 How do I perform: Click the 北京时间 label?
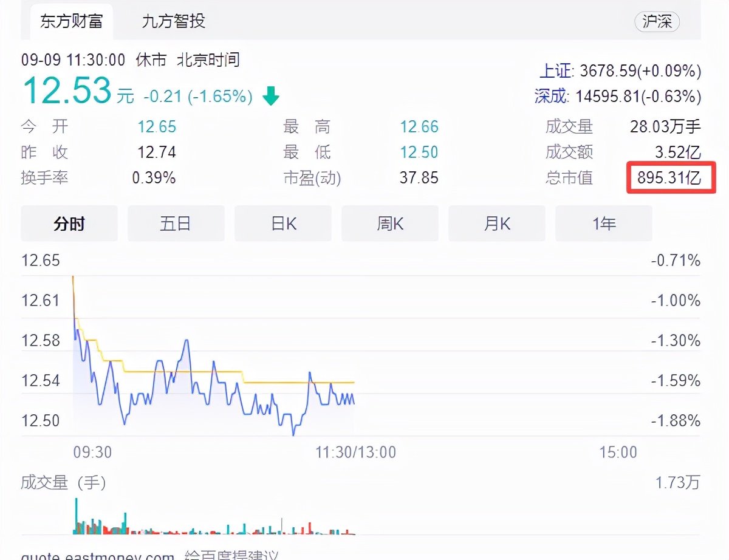(208, 60)
